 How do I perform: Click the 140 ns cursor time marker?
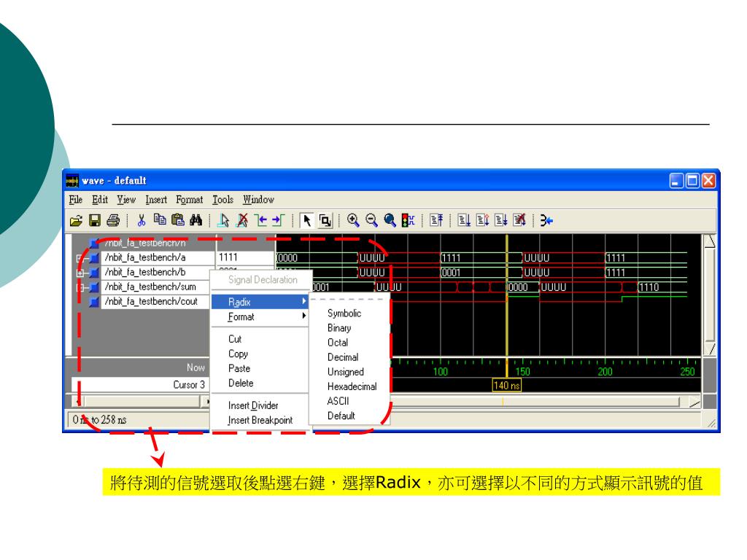coord(506,385)
